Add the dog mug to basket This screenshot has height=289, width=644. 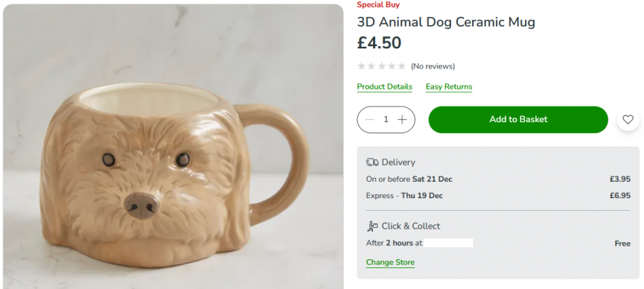[518, 120]
